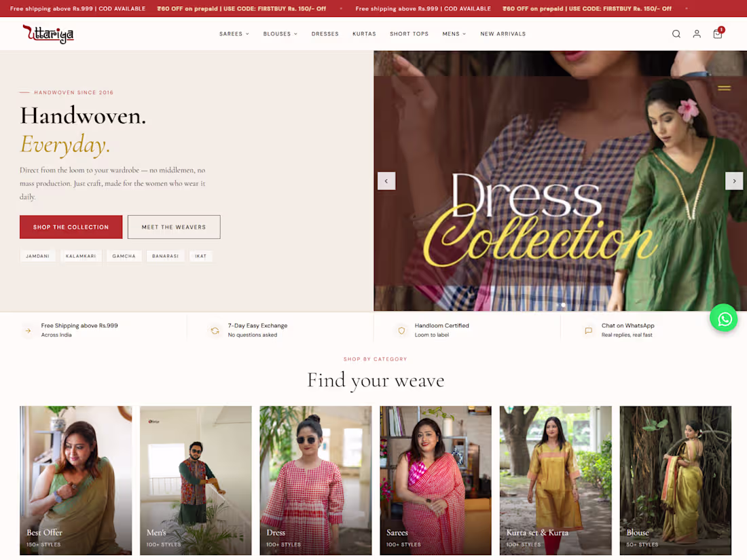Open the search icon in header

676,34
